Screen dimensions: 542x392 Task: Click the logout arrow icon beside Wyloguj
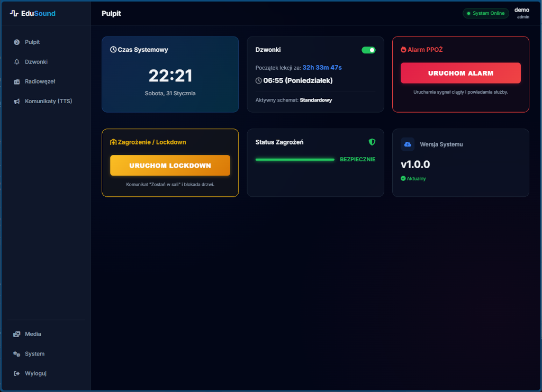16,373
